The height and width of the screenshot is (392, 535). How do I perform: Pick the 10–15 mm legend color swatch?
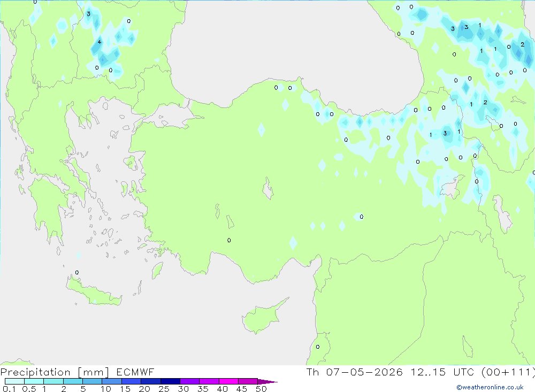click(x=112, y=381)
